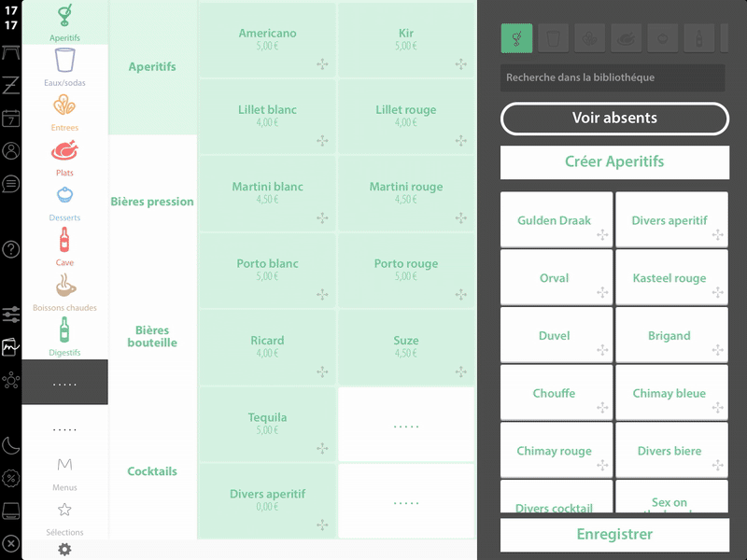Screen dimensions: 747x560
Task: Open the help question mark icon
Action: pyautogui.click(x=11, y=249)
